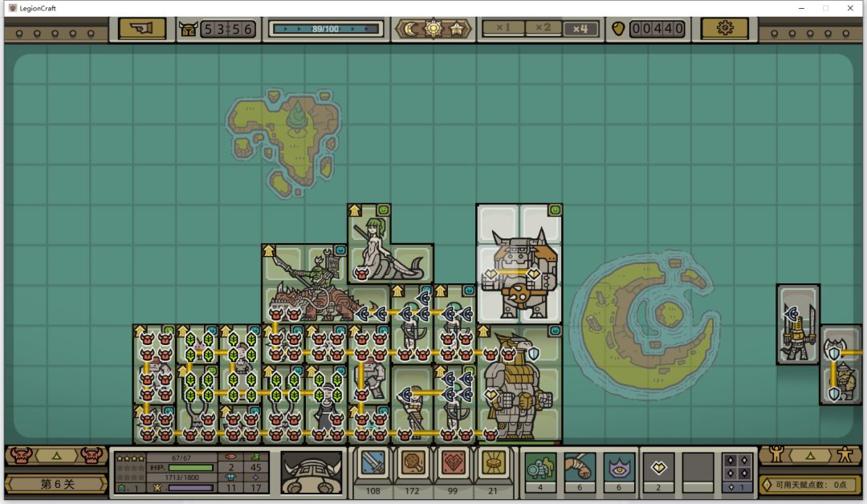The width and height of the screenshot is (867, 504).
Task: Select the wooden shield skill labeled 172
Action: pyautogui.click(x=413, y=463)
